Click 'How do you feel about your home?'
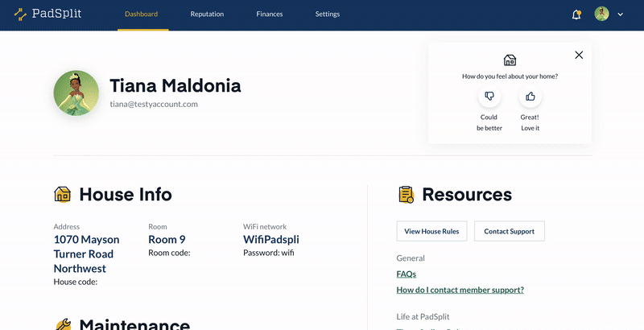This screenshot has height=330, width=644. tap(510, 76)
